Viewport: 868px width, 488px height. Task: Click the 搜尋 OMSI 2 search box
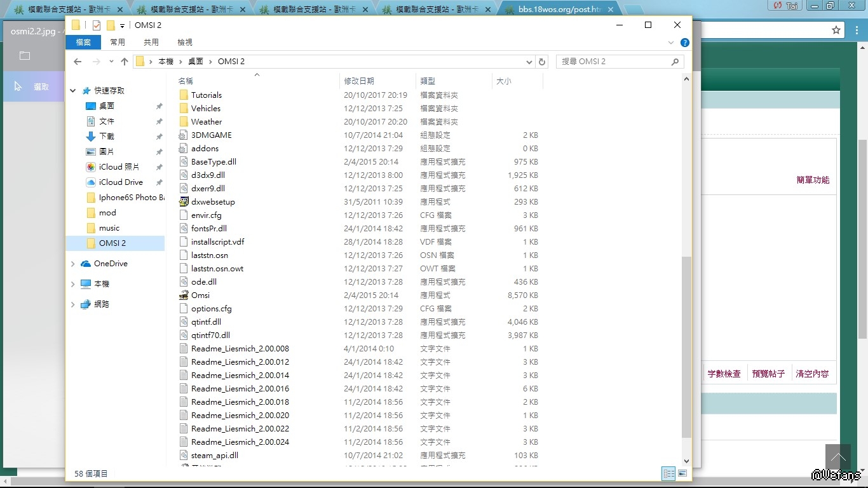tap(613, 62)
